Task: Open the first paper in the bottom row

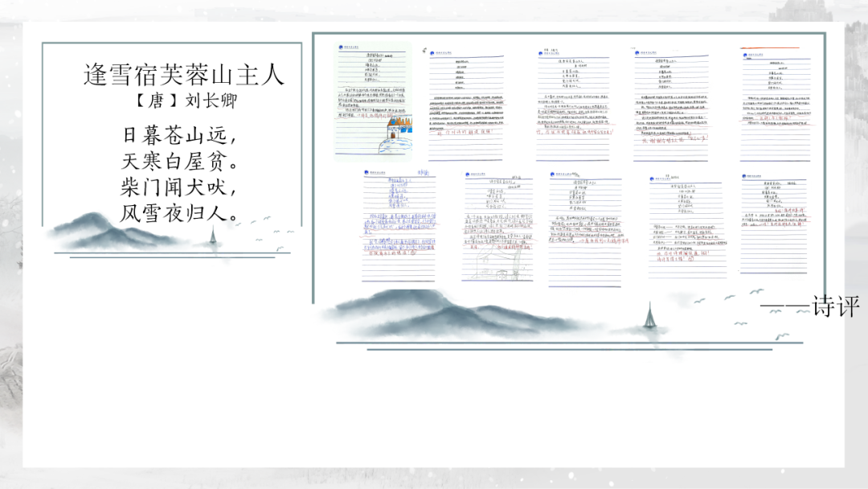Action: coord(399,225)
